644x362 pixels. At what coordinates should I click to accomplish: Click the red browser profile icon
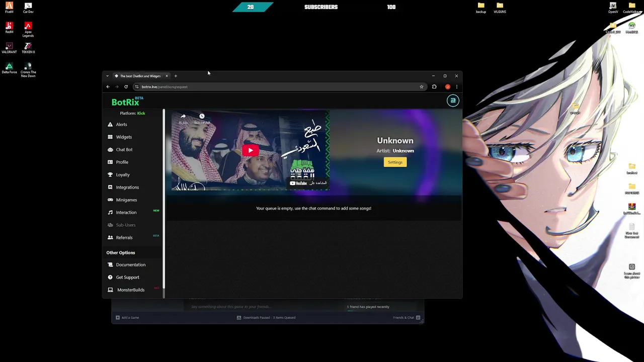point(447,86)
